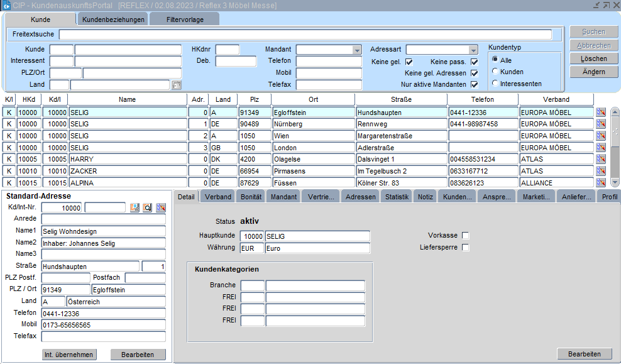Click into the Freitextsuche input field
Image resolution: width=621 pixels, height=364 pixels.
305,35
